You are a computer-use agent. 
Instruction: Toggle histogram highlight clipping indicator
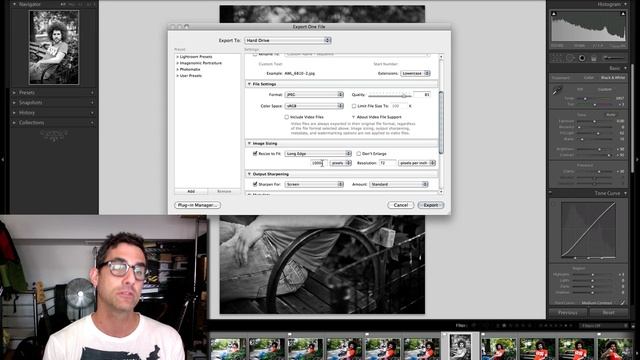click(623, 14)
